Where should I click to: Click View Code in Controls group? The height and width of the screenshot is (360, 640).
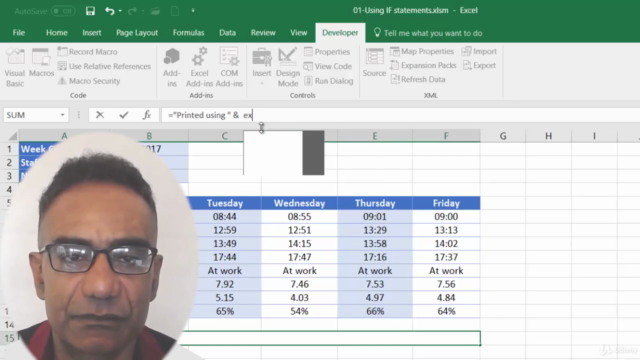point(328,66)
